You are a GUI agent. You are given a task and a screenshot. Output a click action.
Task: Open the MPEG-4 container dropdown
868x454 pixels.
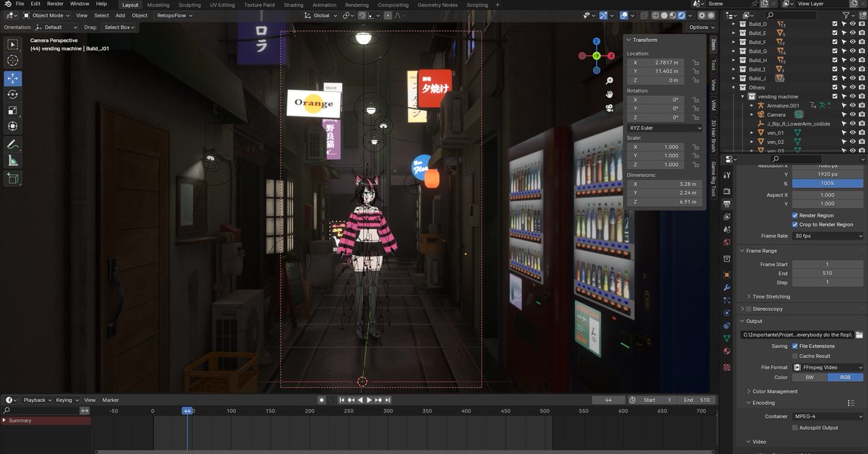(827, 416)
